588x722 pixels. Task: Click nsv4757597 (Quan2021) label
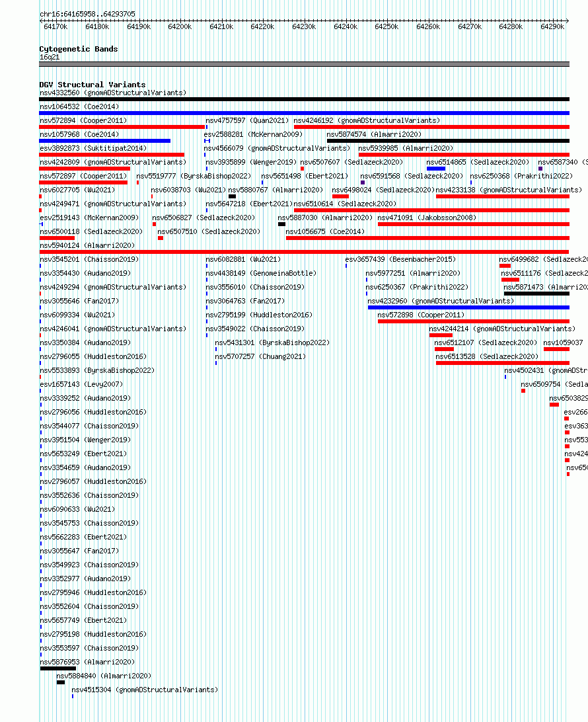tap(247, 120)
